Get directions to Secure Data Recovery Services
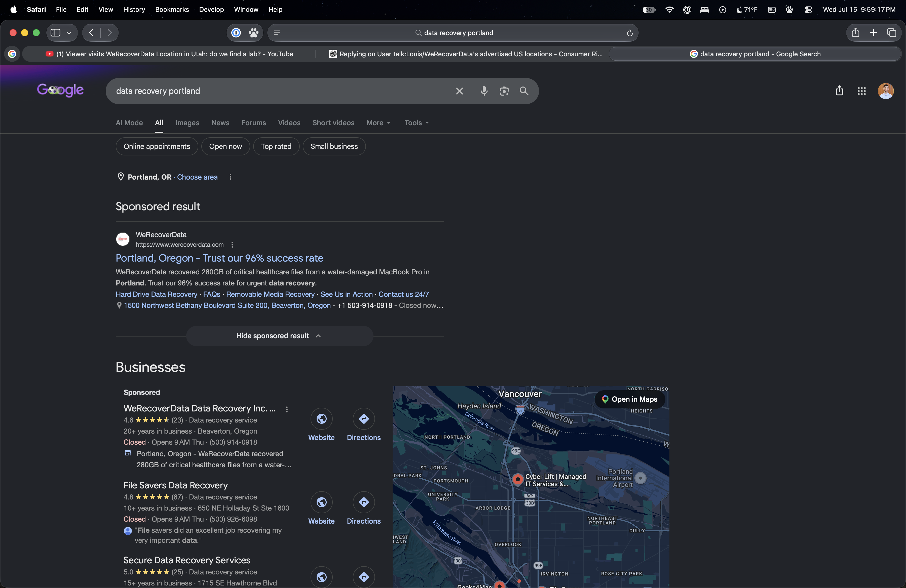Viewport: 906px width, 588px height. point(364,577)
